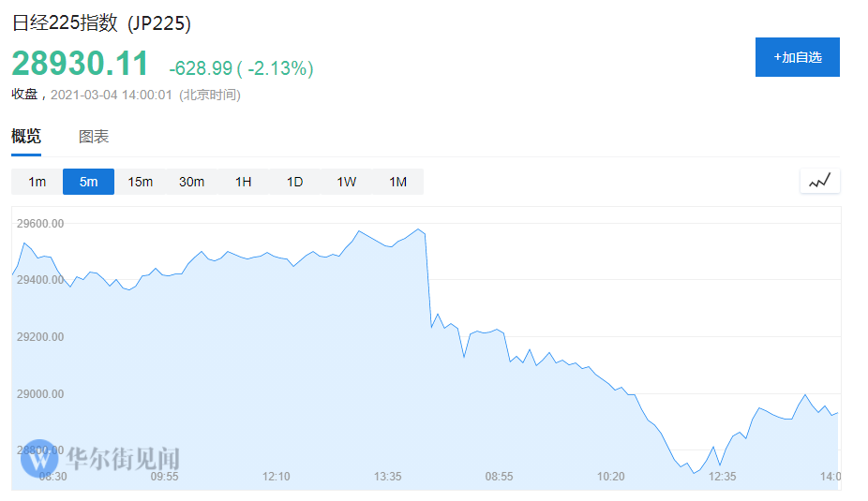
Task: Select the 5m interval
Action: click(88, 182)
